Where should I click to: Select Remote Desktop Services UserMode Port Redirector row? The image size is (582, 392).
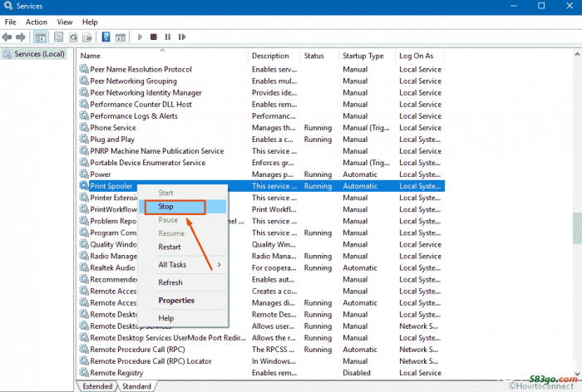point(261,337)
